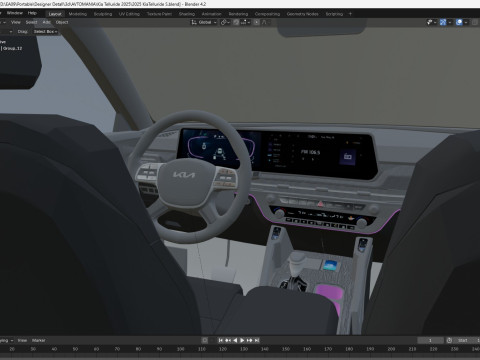The image size is (480, 360).
Task: Open the Select Box drag dropdown
Action: pos(45,31)
